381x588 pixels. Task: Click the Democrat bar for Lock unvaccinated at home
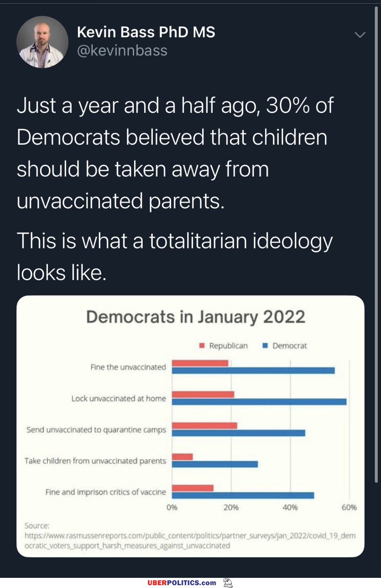(259, 402)
